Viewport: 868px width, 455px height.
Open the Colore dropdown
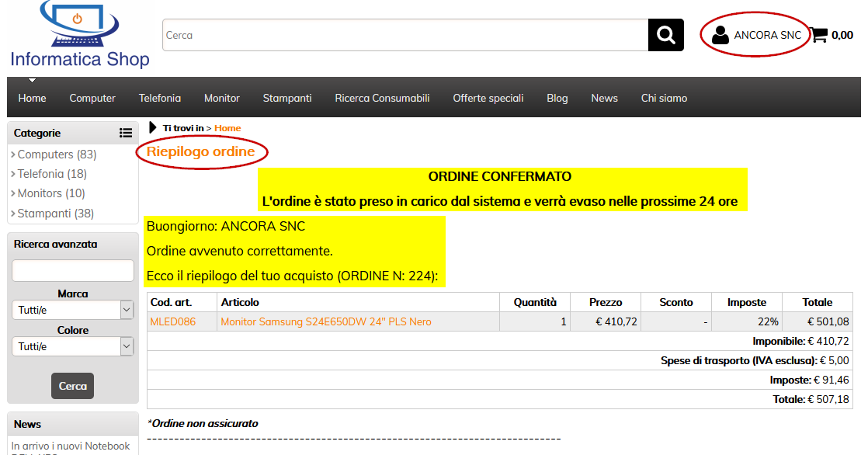coord(72,346)
